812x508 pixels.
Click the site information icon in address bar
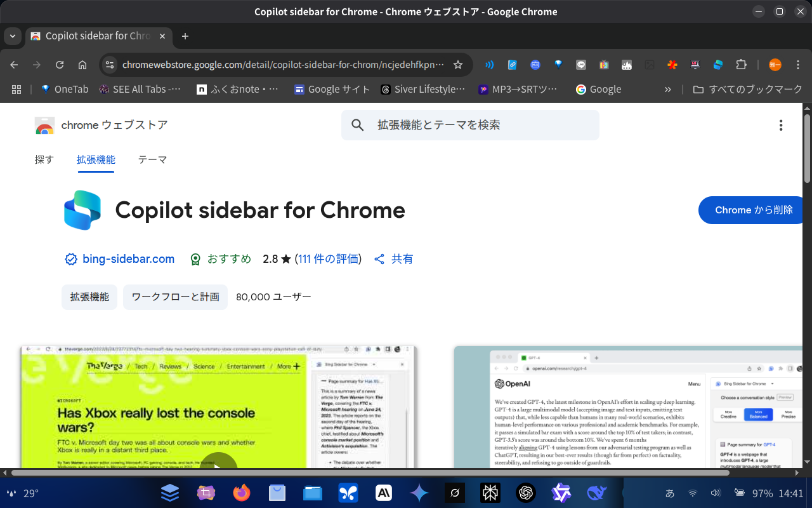coord(110,65)
